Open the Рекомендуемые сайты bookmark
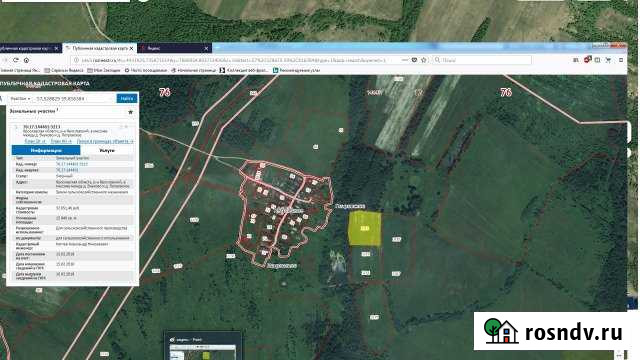640x360 pixels. [x=296, y=70]
